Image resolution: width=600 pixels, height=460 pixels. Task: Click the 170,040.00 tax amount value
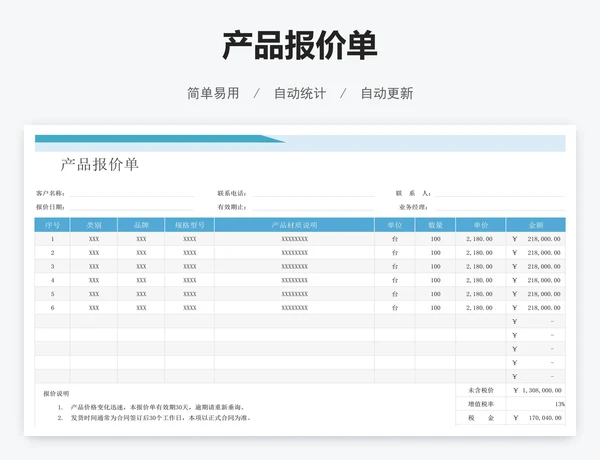(536, 418)
